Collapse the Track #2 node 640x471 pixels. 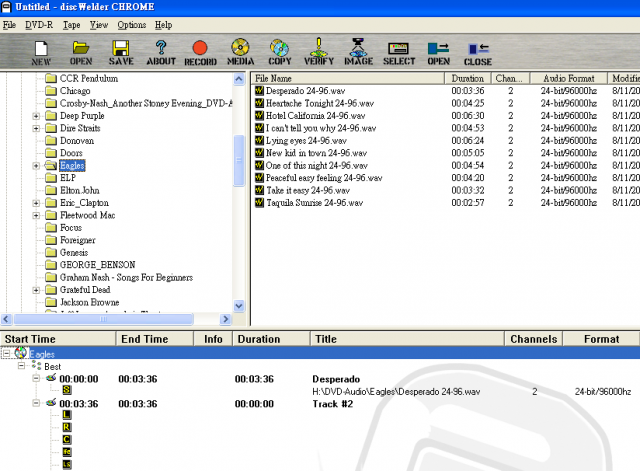coord(36,403)
